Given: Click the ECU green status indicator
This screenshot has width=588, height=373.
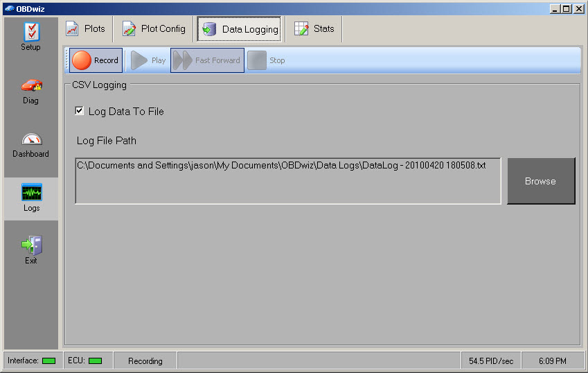Looking at the screenshot, I should [x=95, y=361].
